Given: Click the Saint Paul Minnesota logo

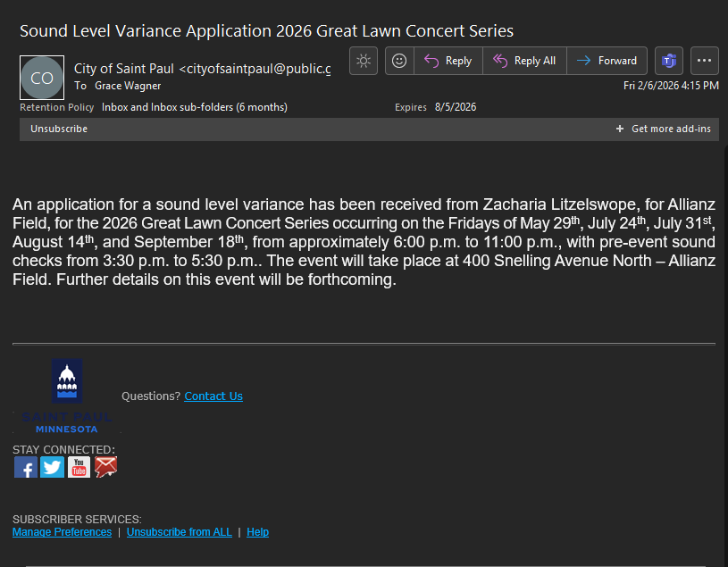Looking at the screenshot, I should tap(67, 396).
